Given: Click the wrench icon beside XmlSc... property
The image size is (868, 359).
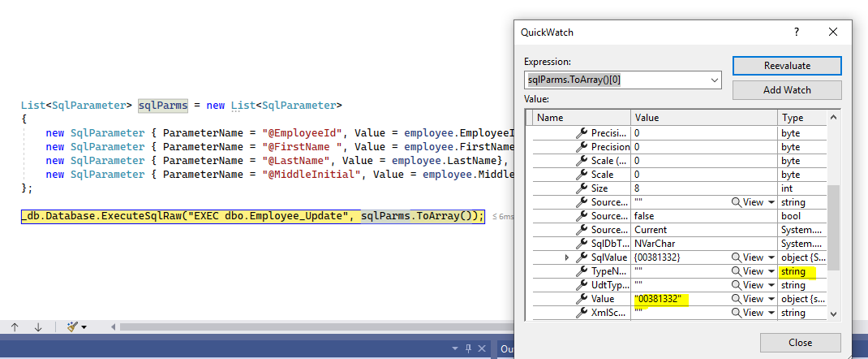Looking at the screenshot, I should 582,313.
